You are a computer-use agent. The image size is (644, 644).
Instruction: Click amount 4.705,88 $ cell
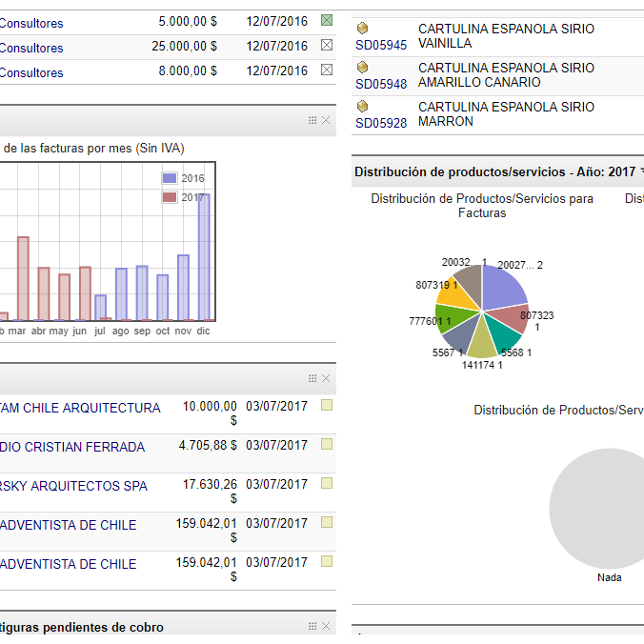pos(208,445)
